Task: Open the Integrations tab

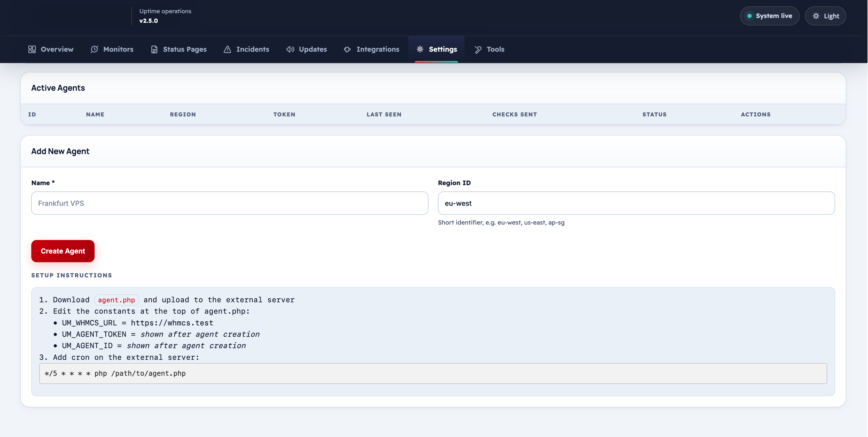Action: pyautogui.click(x=371, y=49)
